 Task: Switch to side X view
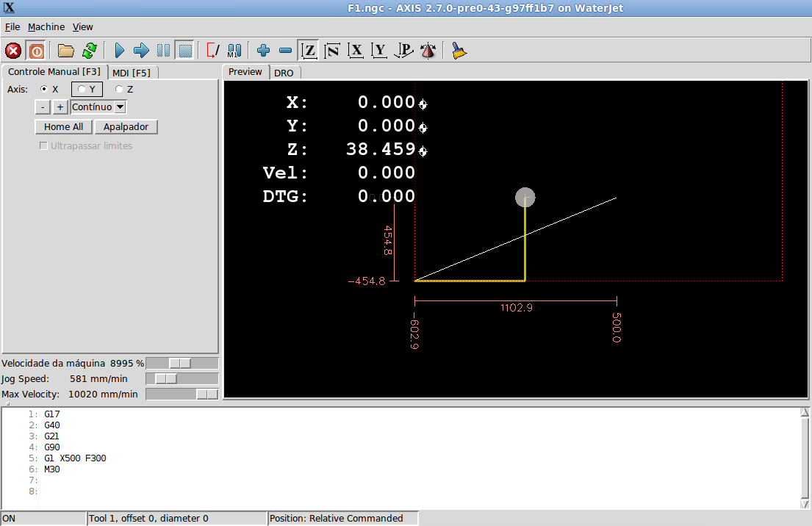(356, 51)
